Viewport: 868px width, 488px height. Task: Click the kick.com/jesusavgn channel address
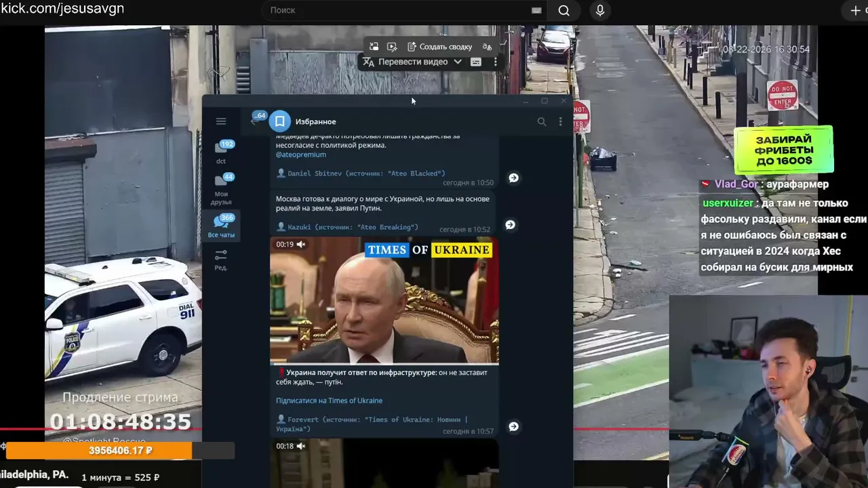pos(62,9)
